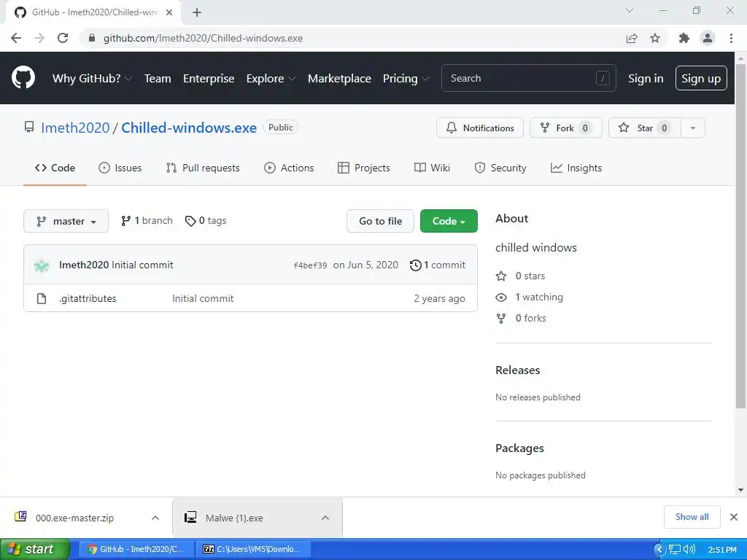Click Enterprise in GitHub header

tap(209, 79)
